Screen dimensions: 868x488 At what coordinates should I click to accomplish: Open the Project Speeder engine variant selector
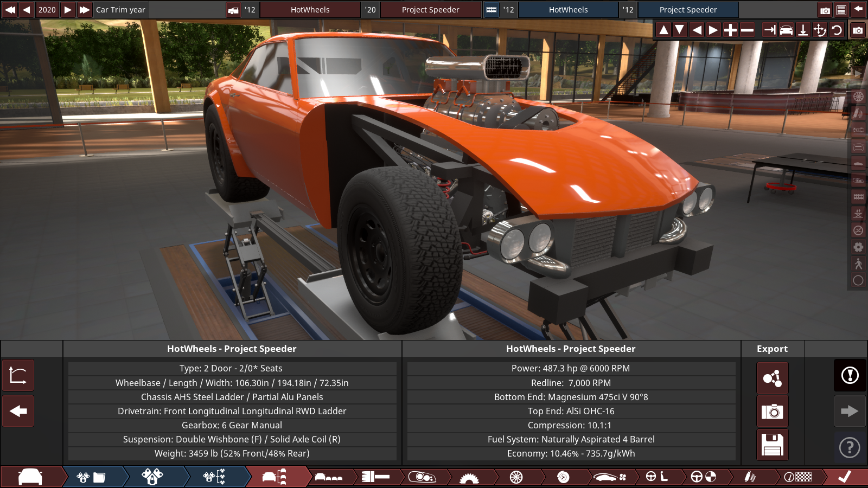tap(688, 10)
